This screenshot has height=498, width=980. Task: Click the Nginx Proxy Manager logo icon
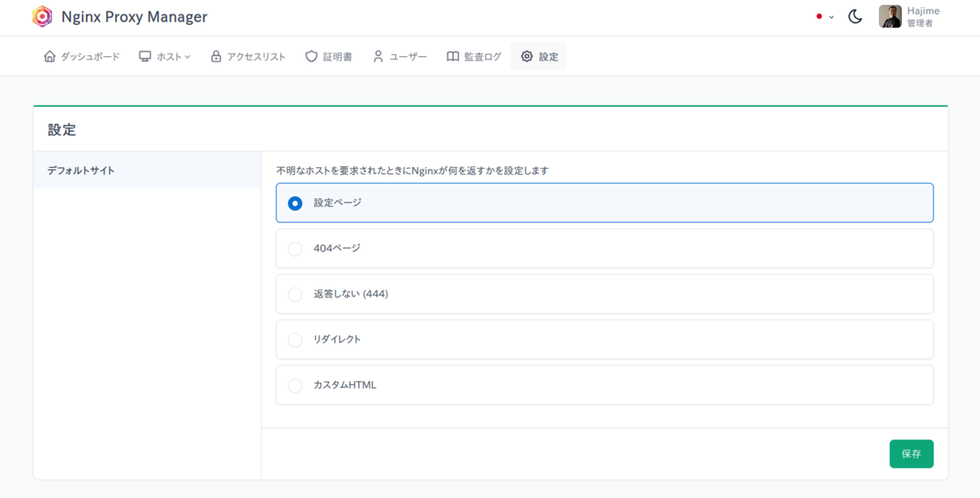click(42, 17)
